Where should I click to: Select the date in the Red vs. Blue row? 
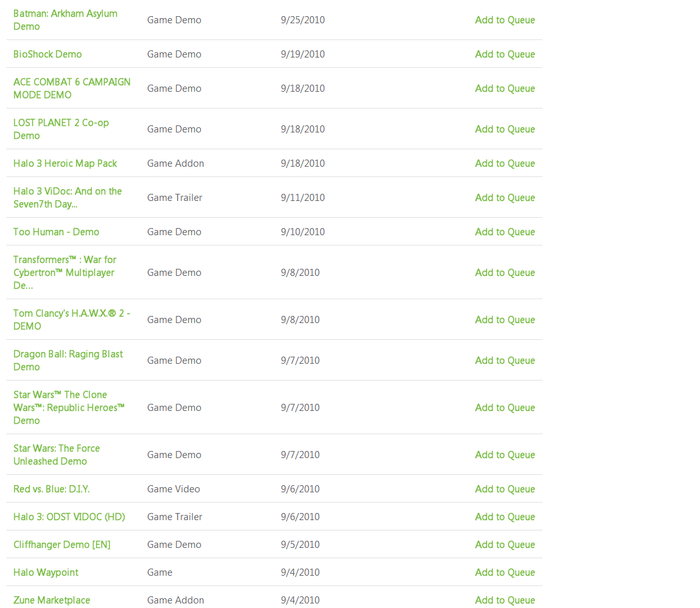[300, 489]
